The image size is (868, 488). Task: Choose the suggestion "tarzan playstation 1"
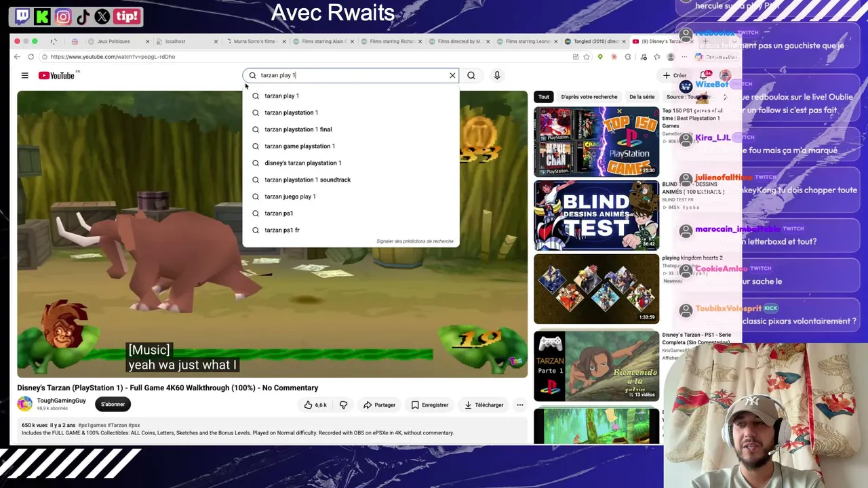point(351,113)
